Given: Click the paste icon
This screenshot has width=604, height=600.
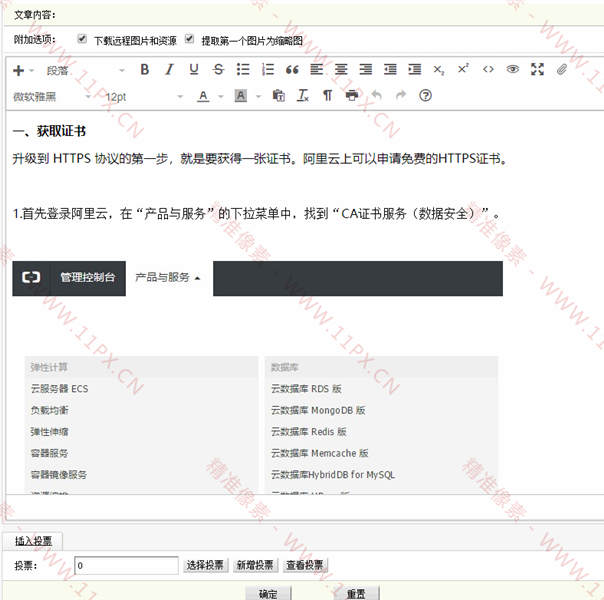Looking at the screenshot, I should [279, 96].
